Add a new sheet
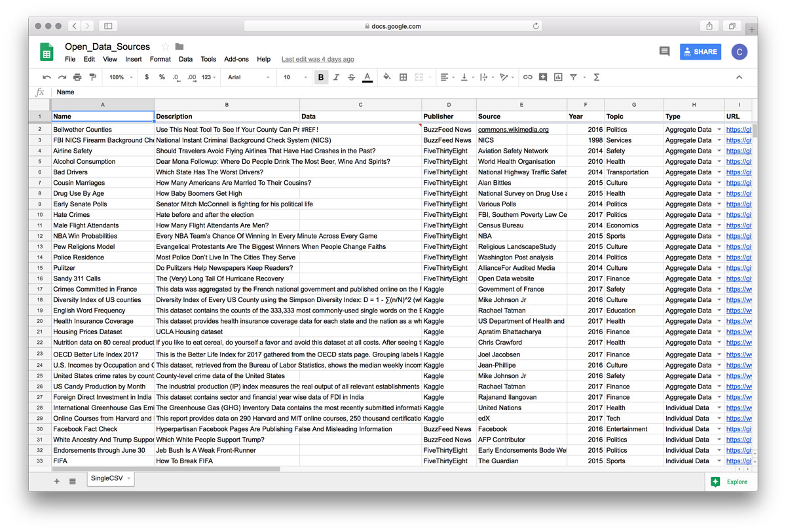The image size is (786, 532). (x=56, y=481)
